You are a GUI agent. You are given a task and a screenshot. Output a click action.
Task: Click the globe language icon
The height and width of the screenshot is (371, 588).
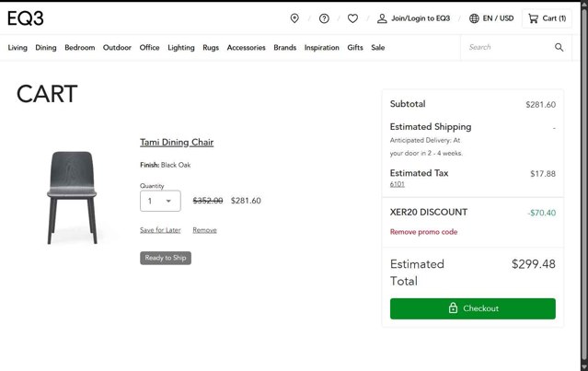click(x=474, y=18)
